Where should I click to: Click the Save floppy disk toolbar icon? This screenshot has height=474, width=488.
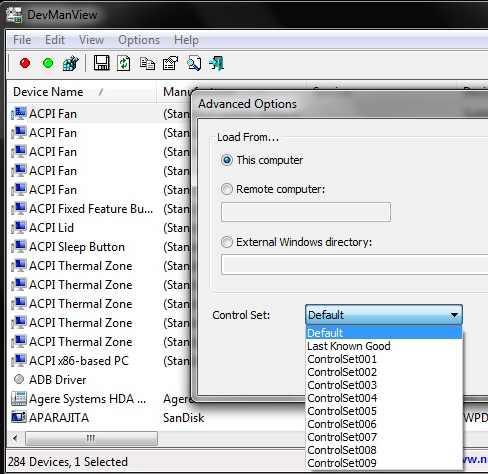click(x=101, y=63)
